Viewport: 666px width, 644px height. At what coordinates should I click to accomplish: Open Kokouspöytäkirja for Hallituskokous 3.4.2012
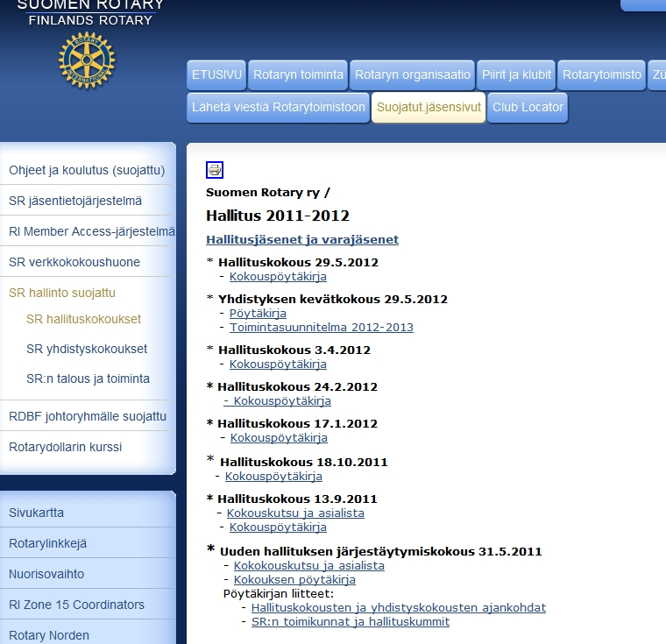pyautogui.click(x=278, y=364)
